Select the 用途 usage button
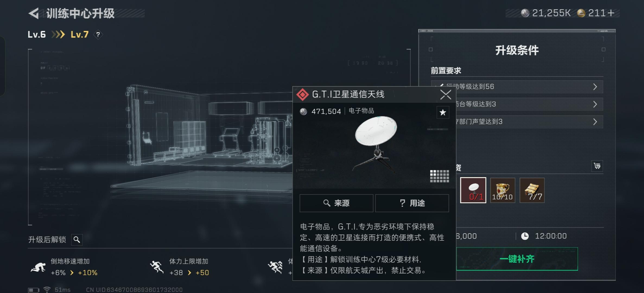The width and height of the screenshot is (644, 293). pyautogui.click(x=412, y=203)
